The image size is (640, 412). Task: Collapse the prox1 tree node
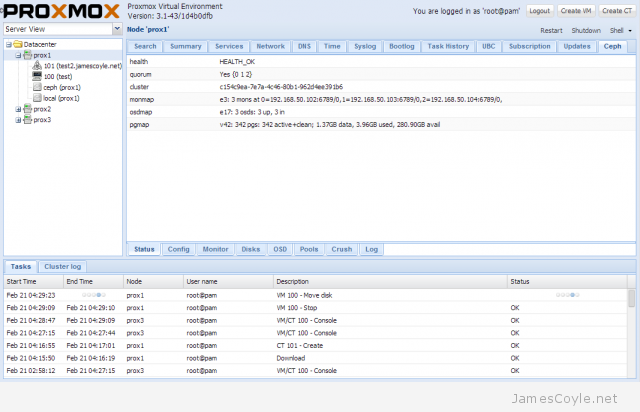(18, 55)
